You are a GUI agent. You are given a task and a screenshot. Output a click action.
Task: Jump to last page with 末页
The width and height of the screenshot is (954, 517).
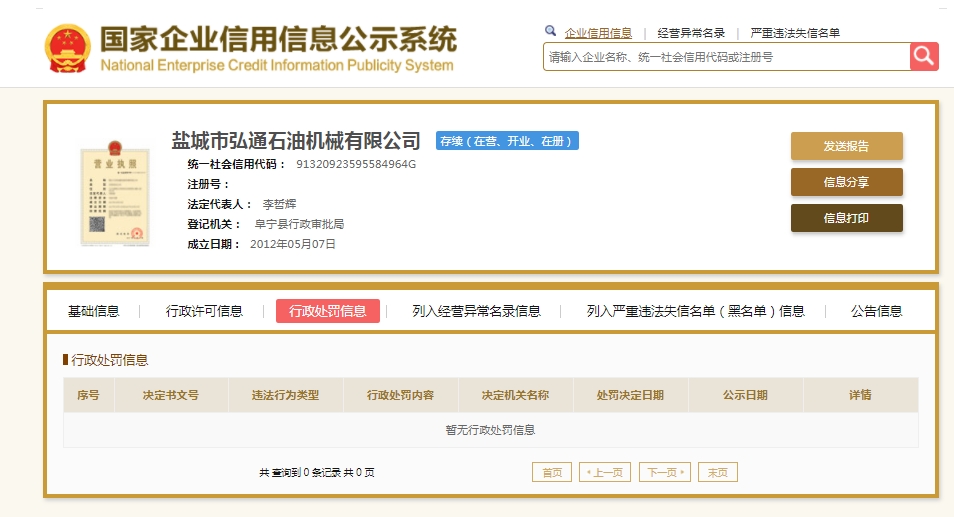pyautogui.click(x=718, y=472)
